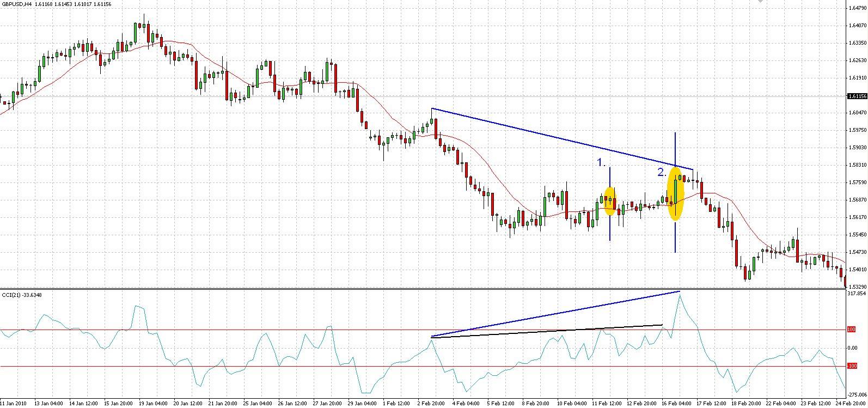The height and width of the screenshot is (408, 868).
Task: Click the GBPUSD,H4 chart title text
Action: click(17, 4)
